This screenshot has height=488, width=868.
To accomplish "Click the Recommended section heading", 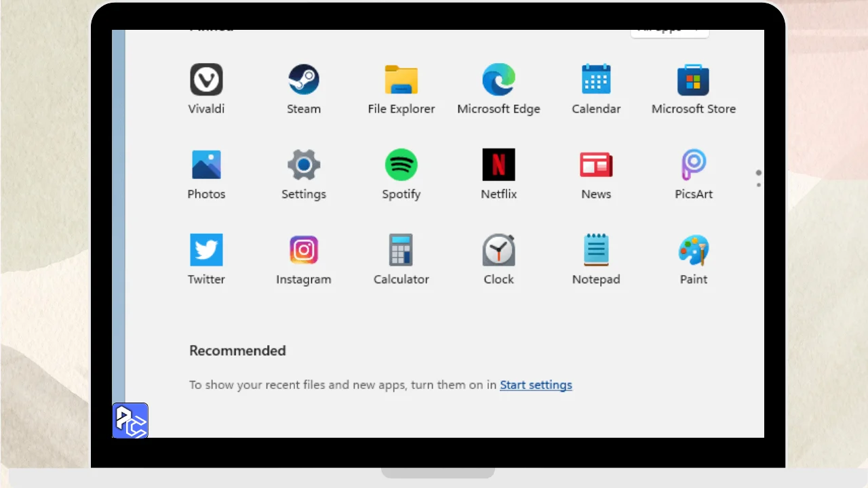I will [x=237, y=350].
